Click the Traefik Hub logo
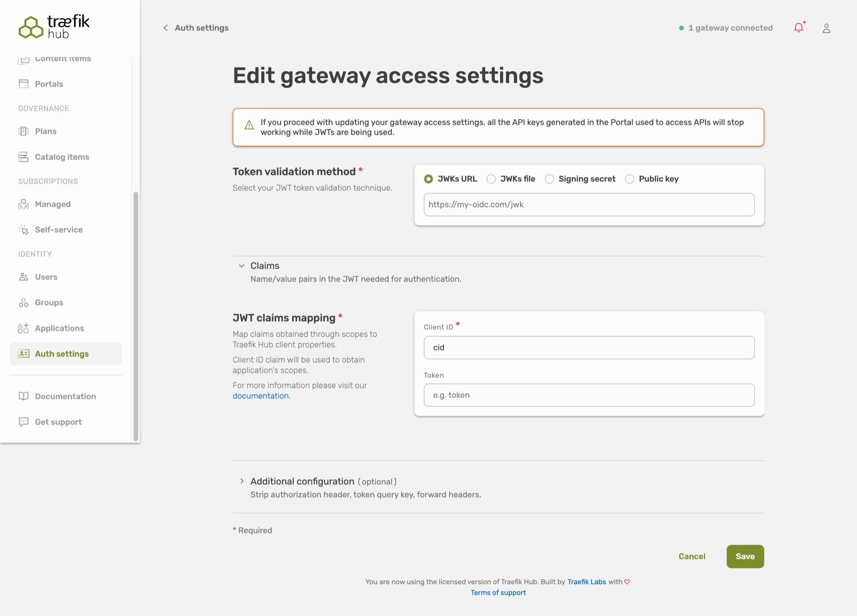The width and height of the screenshot is (857, 616). click(x=54, y=27)
